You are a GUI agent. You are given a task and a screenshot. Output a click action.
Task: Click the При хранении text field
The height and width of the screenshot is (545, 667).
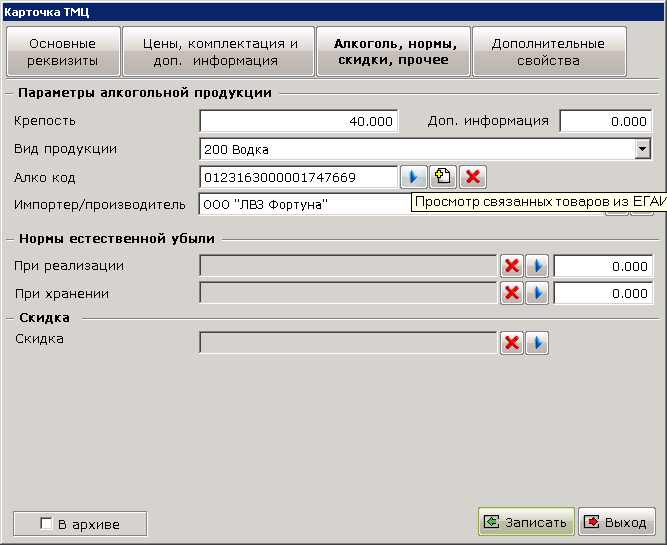pos(348,293)
